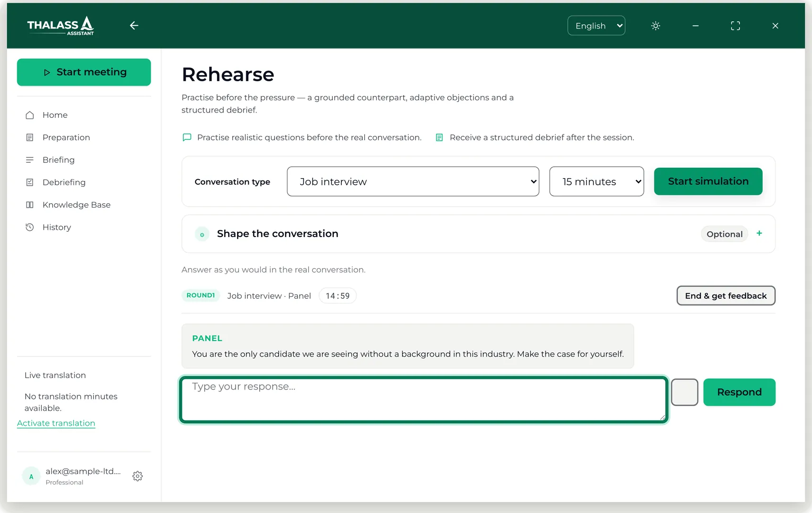The width and height of the screenshot is (812, 513).
Task: Open settings gear next to account
Action: (138, 476)
